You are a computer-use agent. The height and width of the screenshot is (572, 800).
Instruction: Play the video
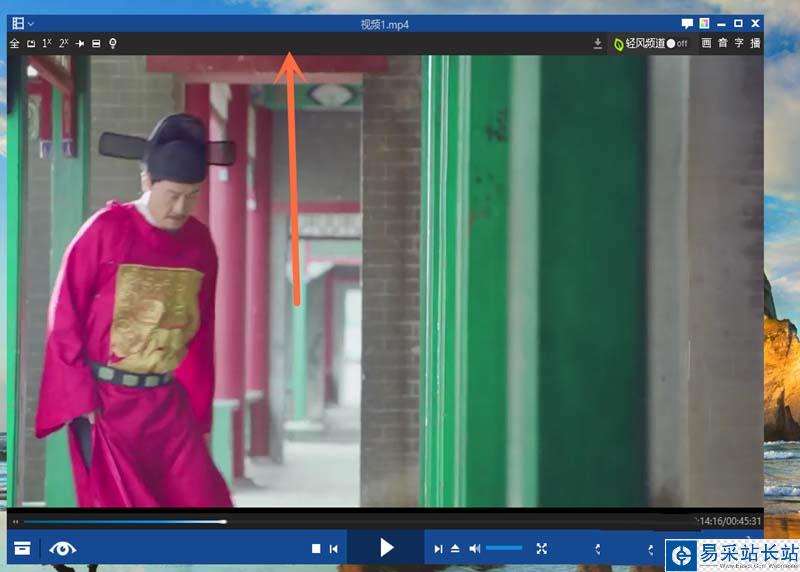pos(387,548)
